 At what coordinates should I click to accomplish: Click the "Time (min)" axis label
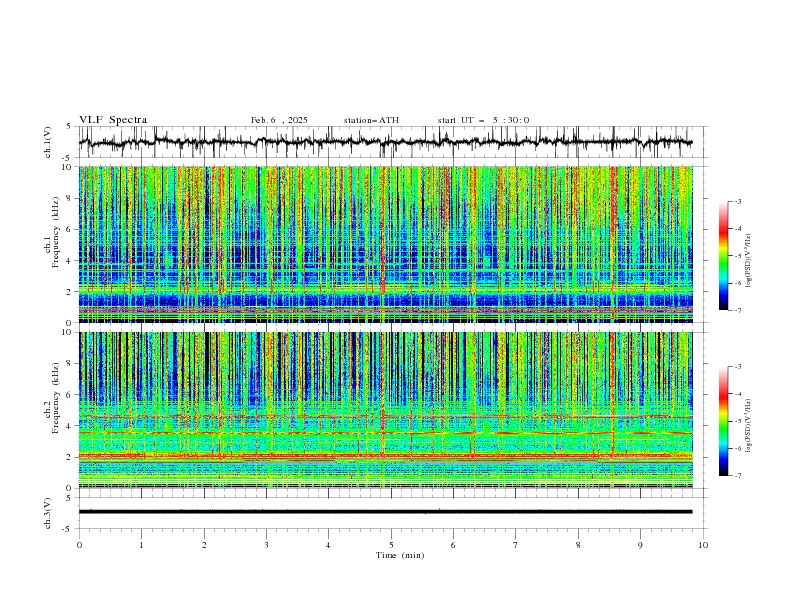400,555
